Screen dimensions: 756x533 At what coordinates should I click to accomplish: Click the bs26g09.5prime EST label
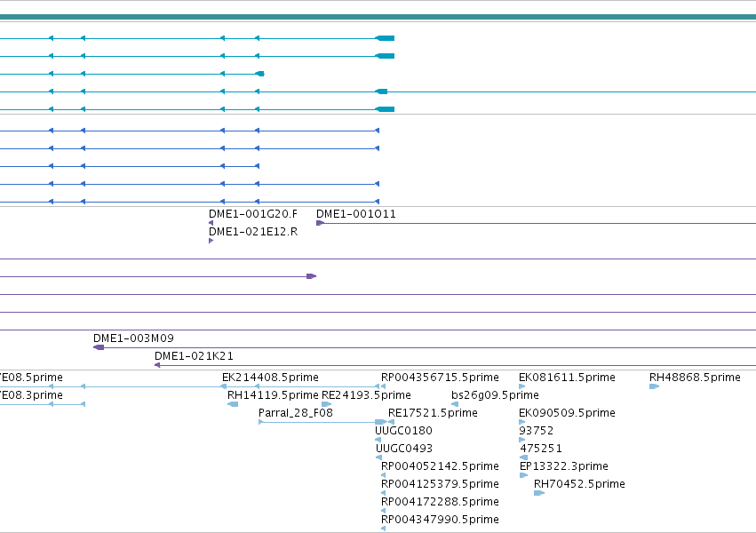click(495, 395)
